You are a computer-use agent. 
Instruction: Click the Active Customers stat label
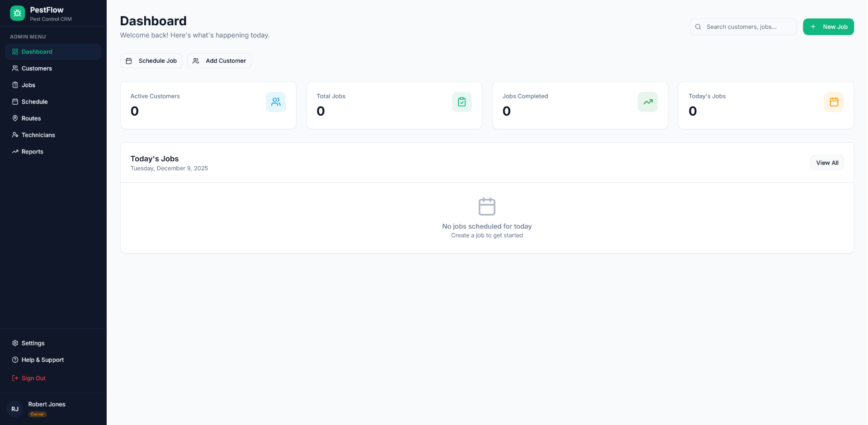point(155,96)
